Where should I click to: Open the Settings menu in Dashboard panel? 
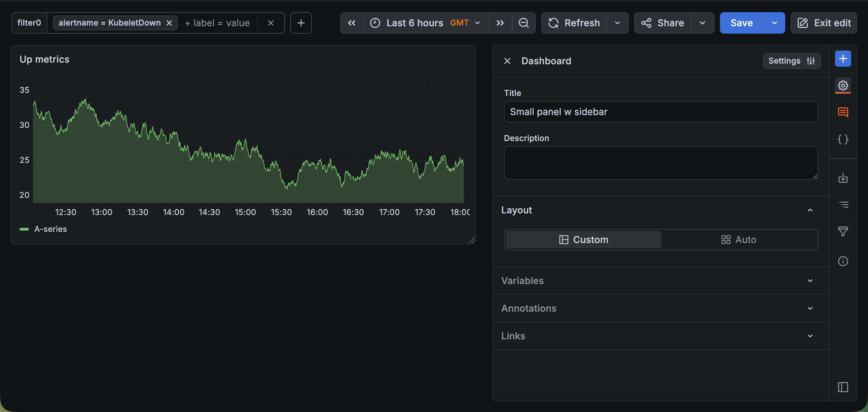coord(792,61)
